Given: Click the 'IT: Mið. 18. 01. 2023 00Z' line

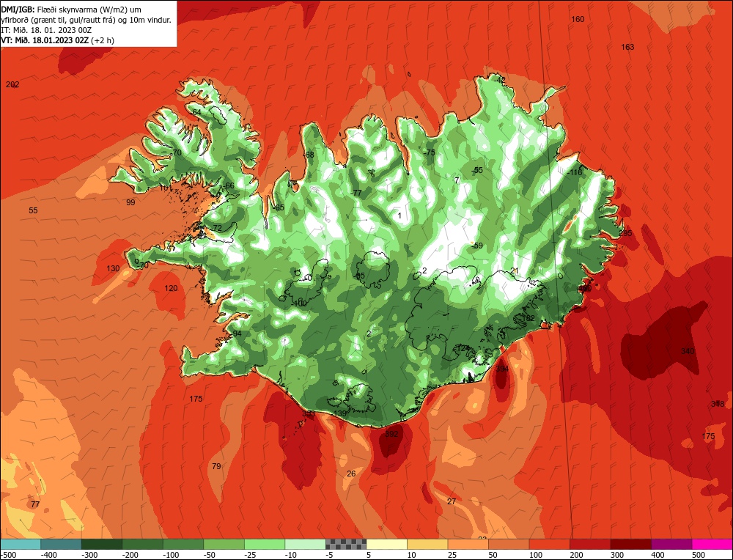Looking at the screenshot, I should tap(46, 30).
